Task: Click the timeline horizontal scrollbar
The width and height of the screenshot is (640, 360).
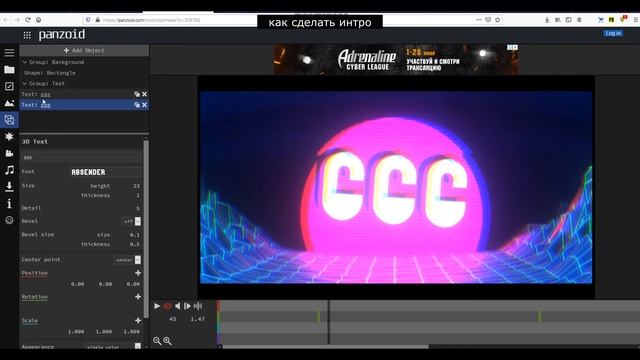Action: pos(325,347)
